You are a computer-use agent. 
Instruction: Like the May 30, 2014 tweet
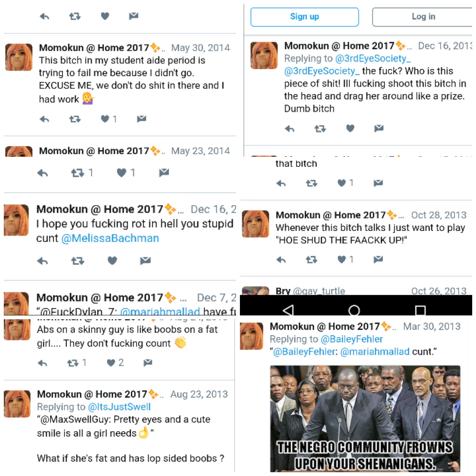click(105, 119)
